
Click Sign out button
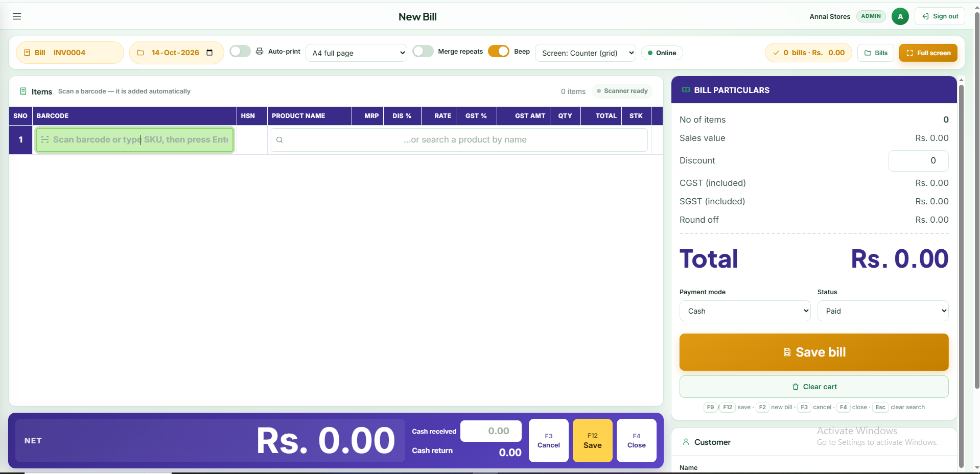[940, 16]
